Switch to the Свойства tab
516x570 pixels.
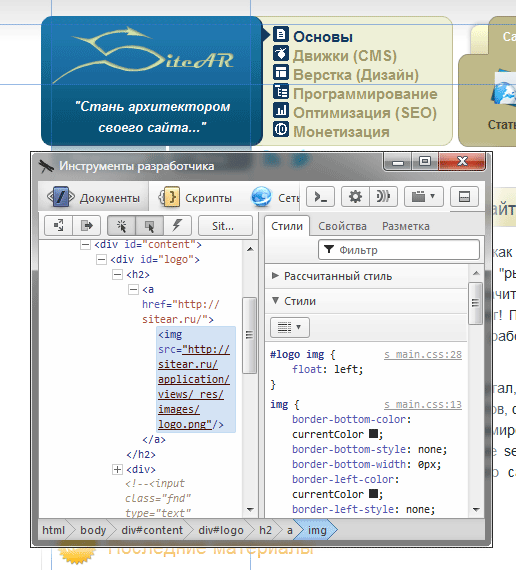click(342, 226)
